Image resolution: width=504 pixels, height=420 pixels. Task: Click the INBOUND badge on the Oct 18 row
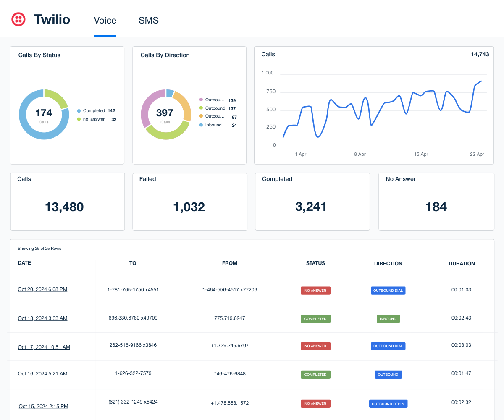click(388, 318)
